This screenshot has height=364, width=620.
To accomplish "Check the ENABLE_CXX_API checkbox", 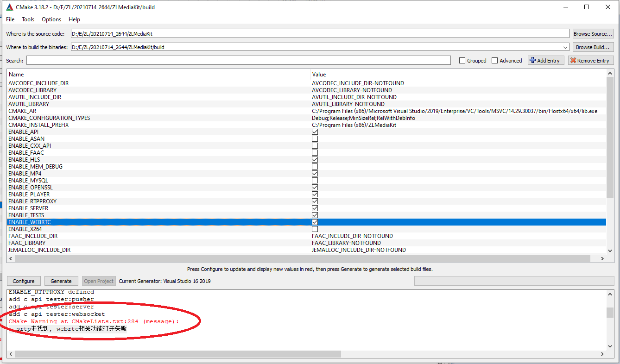I will coord(315,146).
